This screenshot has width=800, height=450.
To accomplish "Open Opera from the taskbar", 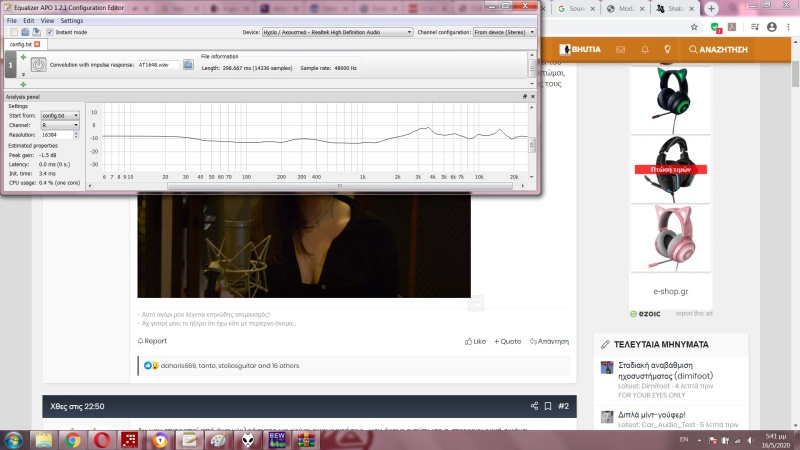I will 102,440.
